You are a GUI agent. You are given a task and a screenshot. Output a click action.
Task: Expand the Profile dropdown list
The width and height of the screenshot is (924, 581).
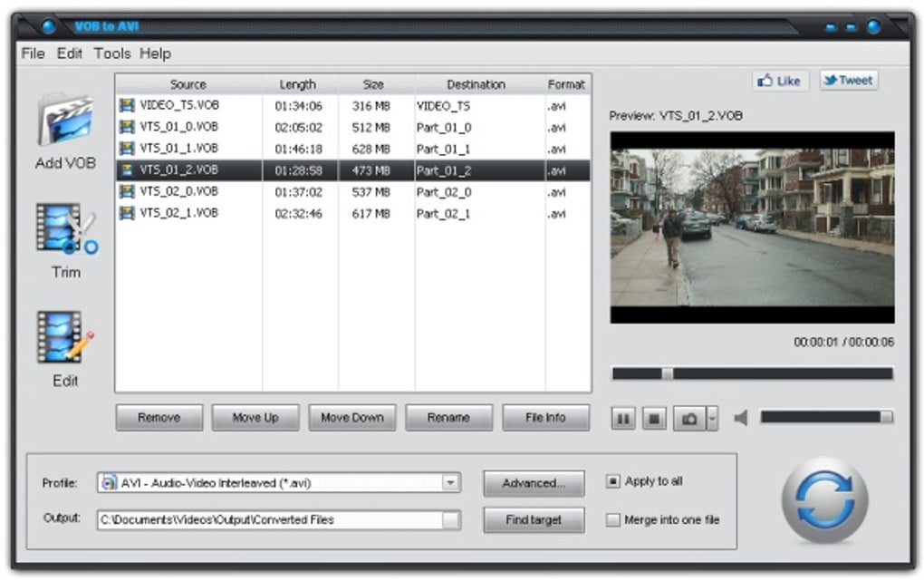click(x=450, y=483)
